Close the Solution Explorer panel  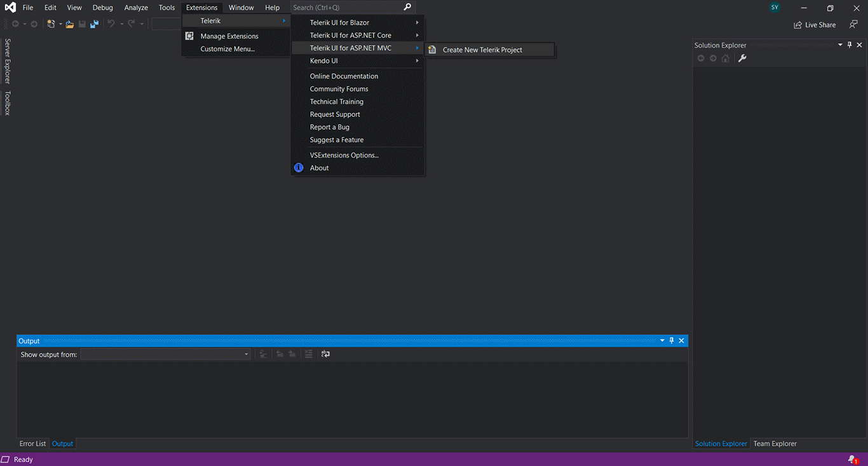pos(860,45)
